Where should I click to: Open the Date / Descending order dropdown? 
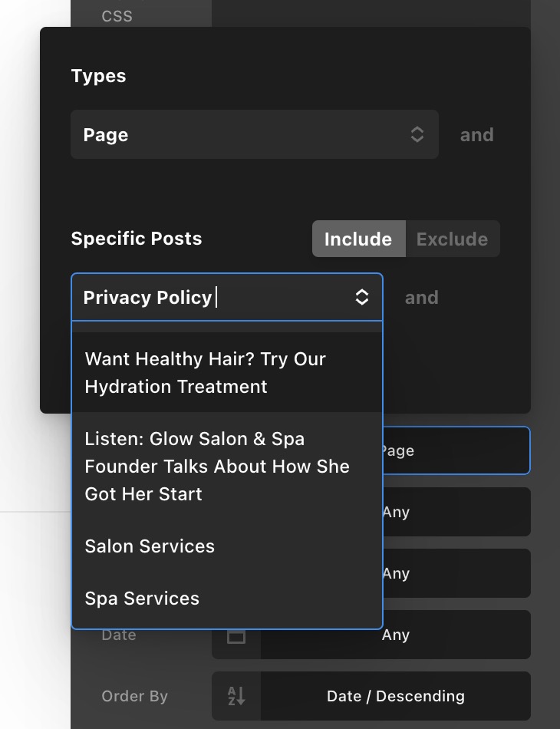(395, 696)
